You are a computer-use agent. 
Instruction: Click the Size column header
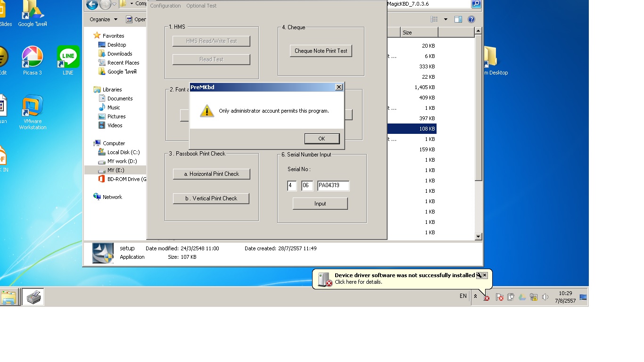coord(419,33)
